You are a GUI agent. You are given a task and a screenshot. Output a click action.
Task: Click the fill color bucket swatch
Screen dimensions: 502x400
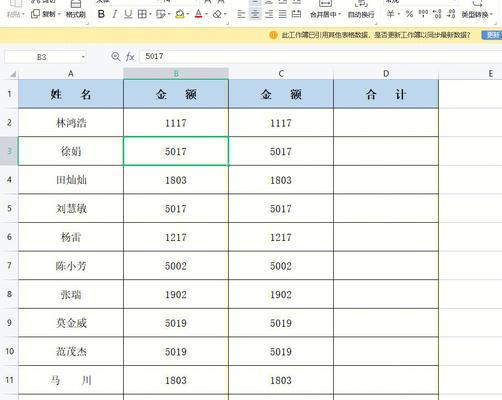click(x=180, y=14)
